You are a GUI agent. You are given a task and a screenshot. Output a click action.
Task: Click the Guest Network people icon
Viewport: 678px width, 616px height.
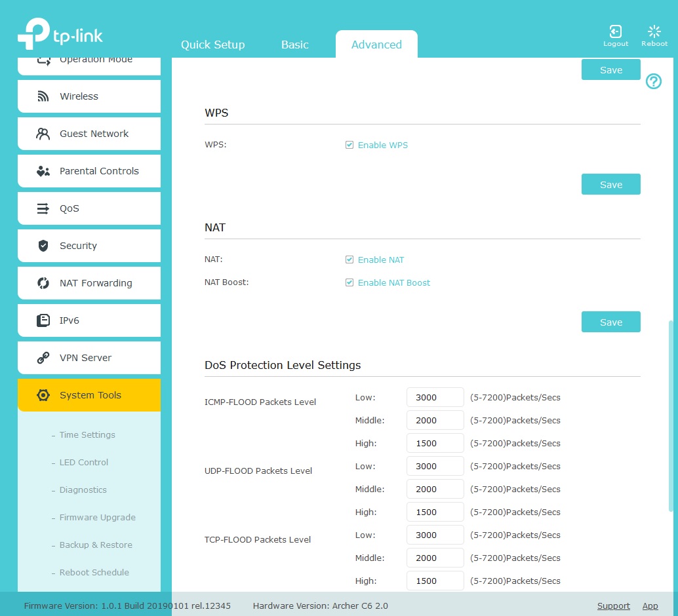point(43,134)
